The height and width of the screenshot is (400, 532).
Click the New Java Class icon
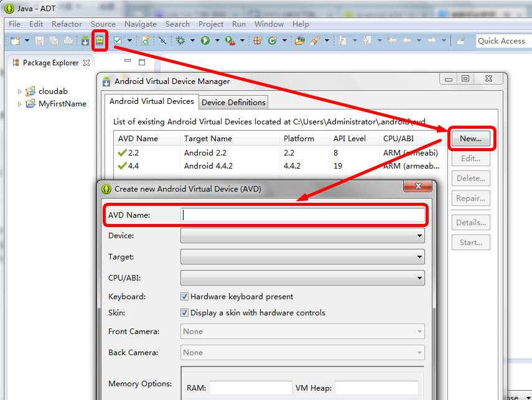point(272,40)
